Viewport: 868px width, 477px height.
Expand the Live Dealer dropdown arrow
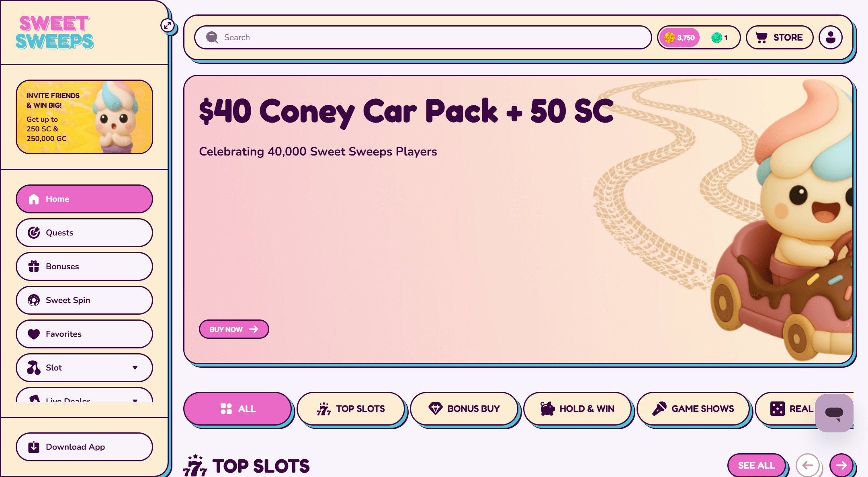135,400
